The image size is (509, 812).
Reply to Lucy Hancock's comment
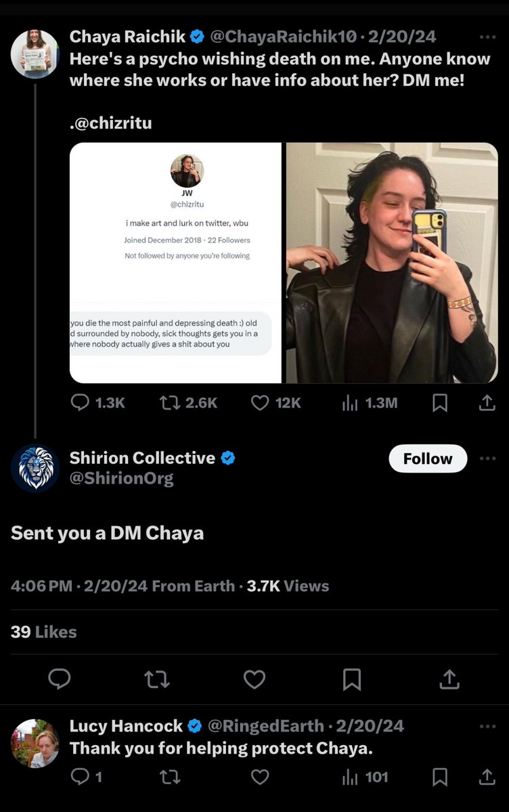pos(81,777)
